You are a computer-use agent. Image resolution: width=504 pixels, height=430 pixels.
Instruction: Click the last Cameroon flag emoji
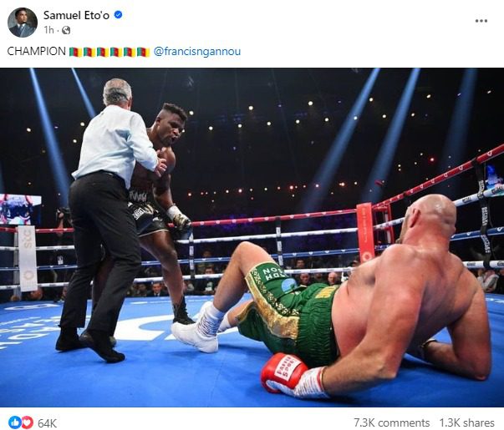point(143,52)
